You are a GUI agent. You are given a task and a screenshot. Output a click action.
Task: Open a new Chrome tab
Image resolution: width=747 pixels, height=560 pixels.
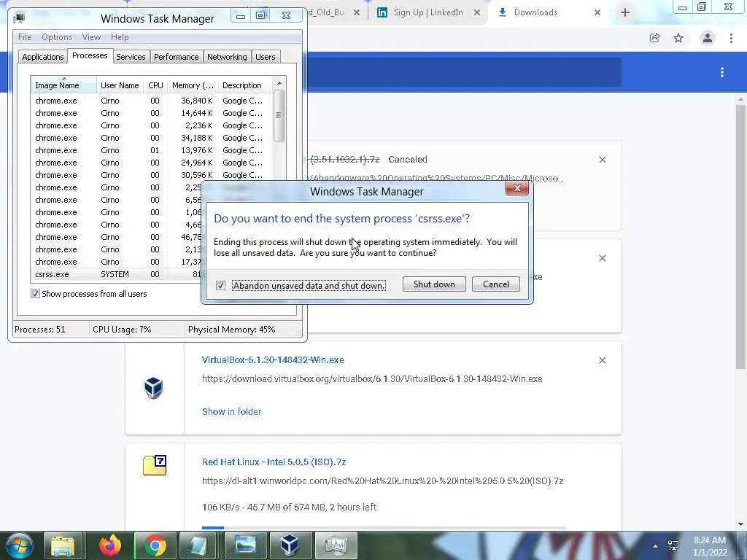click(625, 13)
